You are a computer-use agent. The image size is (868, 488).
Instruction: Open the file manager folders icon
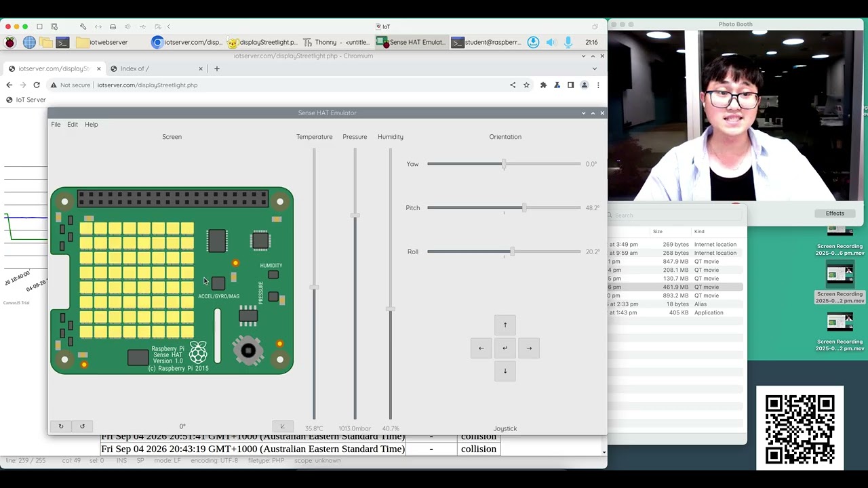pyautogui.click(x=46, y=42)
